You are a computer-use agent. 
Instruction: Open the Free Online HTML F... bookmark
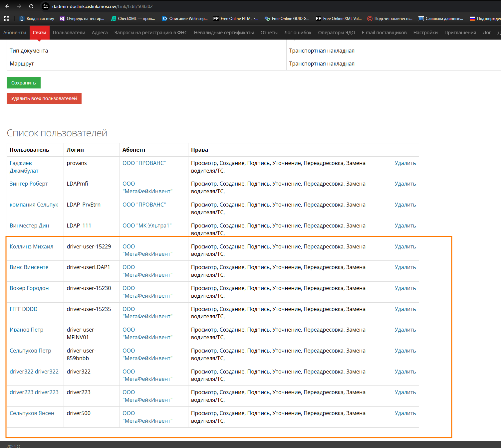click(236, 19)
